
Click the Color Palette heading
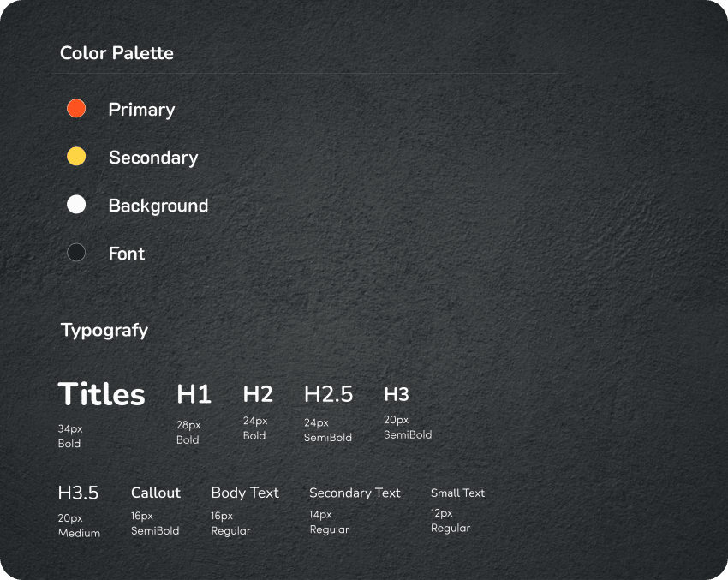tap(116, 53)
